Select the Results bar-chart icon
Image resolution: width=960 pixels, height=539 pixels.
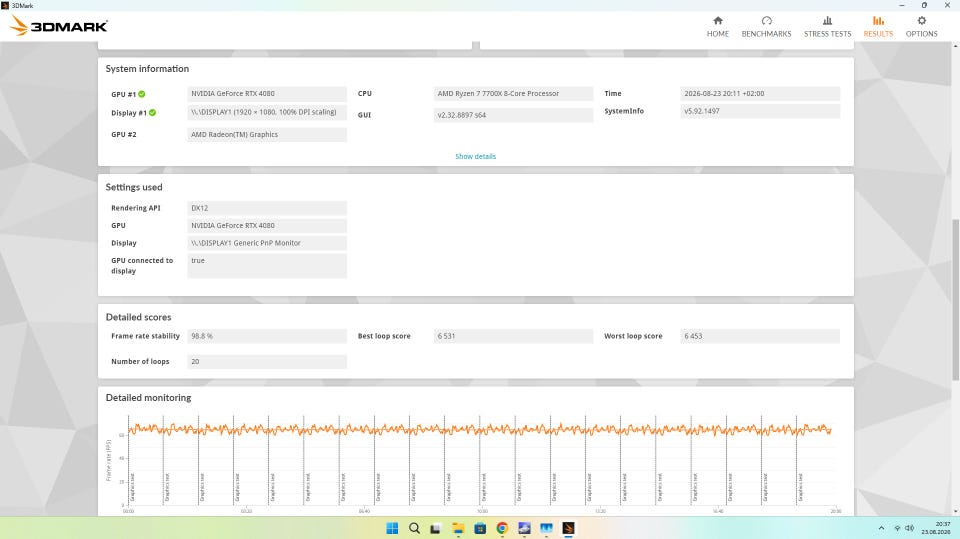click(x=878, y=21)
